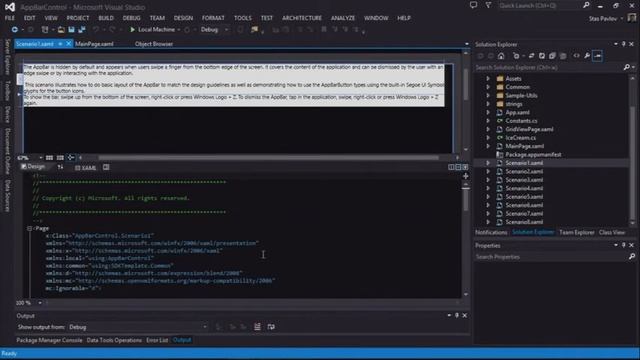The image size is (640, 360).
Task: Click the Sync with Active Document icon
Action: tap(531, 56)
